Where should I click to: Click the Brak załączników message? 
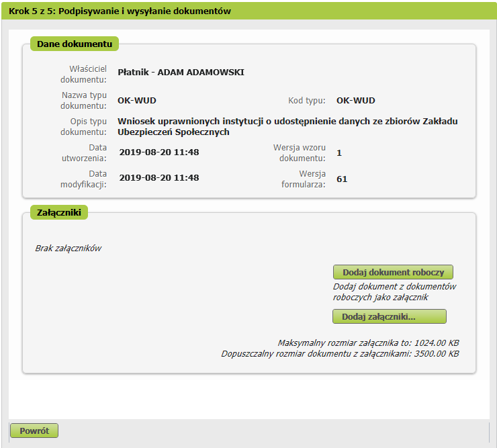[68, 249]
